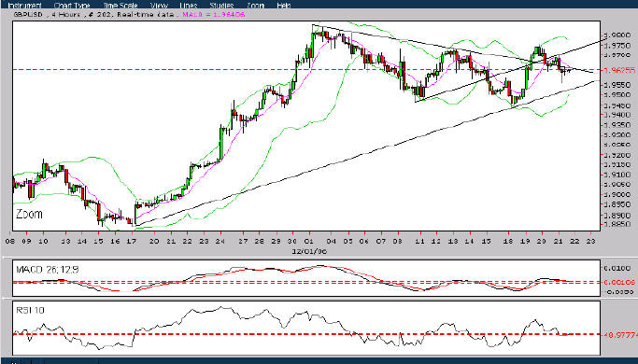Open the Instrument menu
638x364 pixels.
pyautogui.click(x=24, y=6)
